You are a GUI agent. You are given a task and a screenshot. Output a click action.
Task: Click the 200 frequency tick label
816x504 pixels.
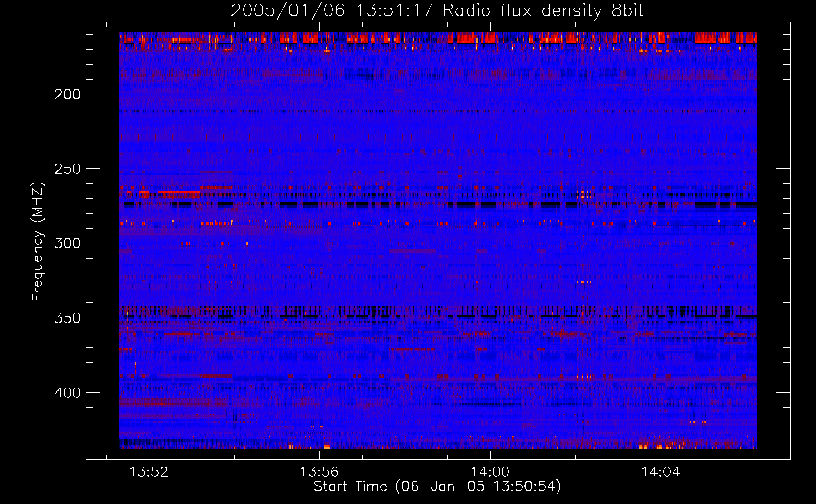68,94
